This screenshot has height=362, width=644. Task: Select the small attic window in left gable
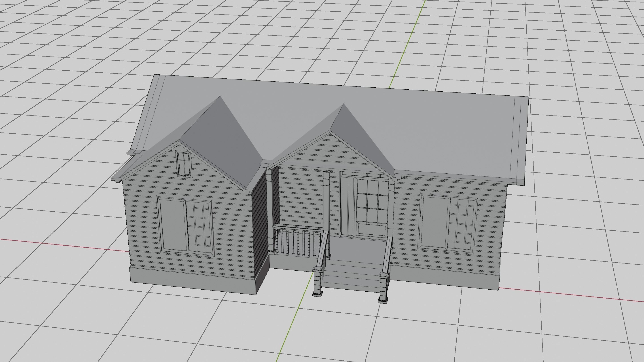(184, 164)
